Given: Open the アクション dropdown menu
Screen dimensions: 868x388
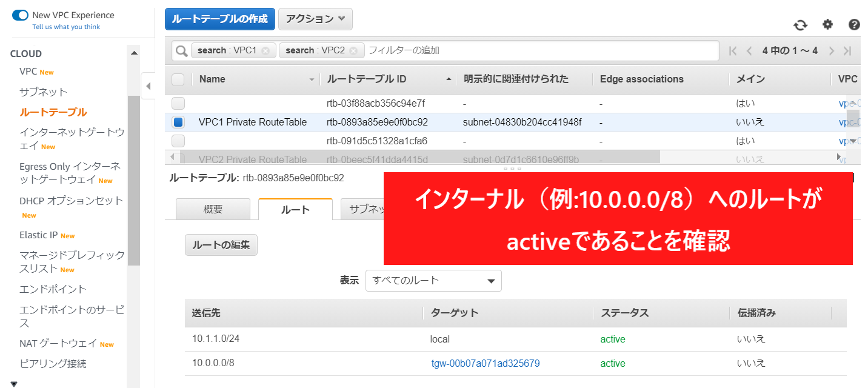Looking at the screenshot, I should tap(315, 19).
